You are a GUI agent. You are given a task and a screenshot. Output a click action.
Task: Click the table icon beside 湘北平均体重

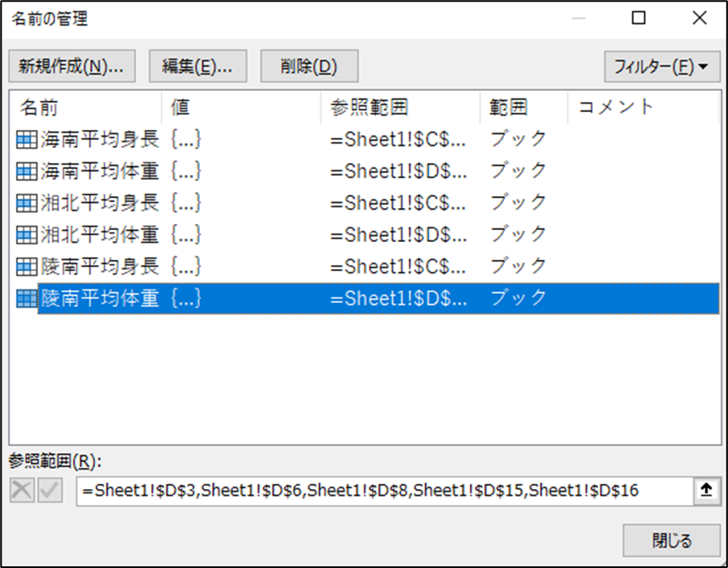point(26,235)
